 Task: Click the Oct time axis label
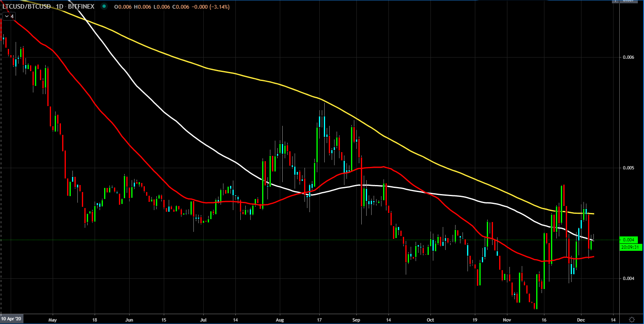coord(430,319)
